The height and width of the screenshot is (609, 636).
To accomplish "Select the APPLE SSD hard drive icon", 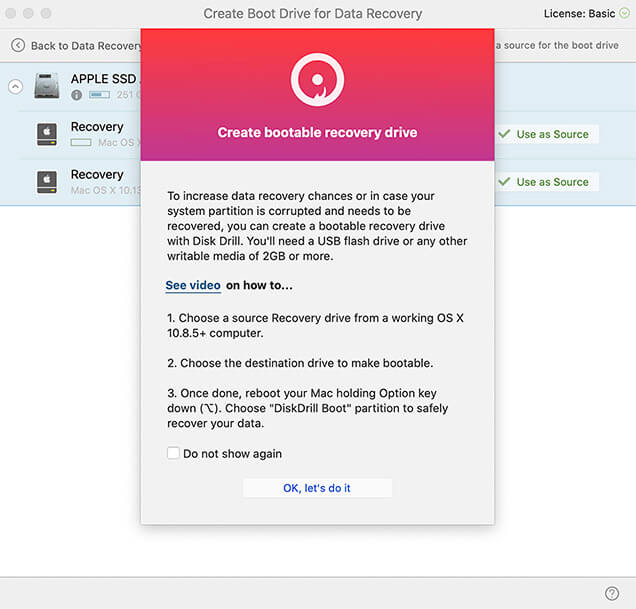I will pyautogui.click(x=47, y=85).
